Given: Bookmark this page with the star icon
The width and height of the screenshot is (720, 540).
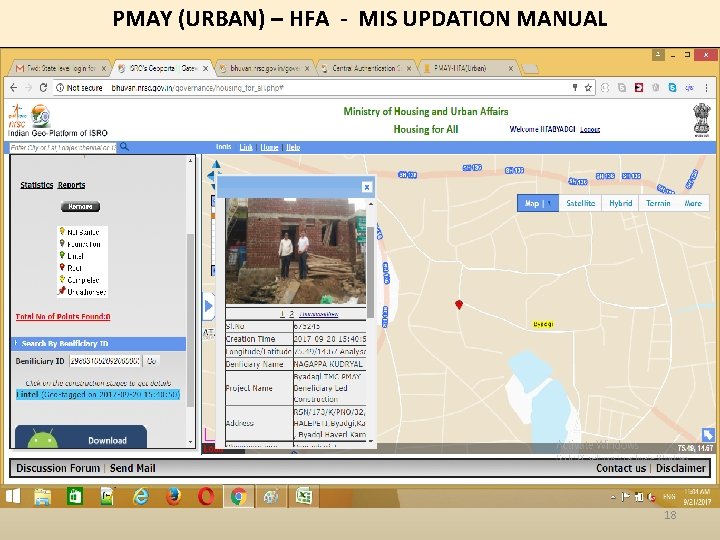Looking at the screenshot, I should pos(588,88).
